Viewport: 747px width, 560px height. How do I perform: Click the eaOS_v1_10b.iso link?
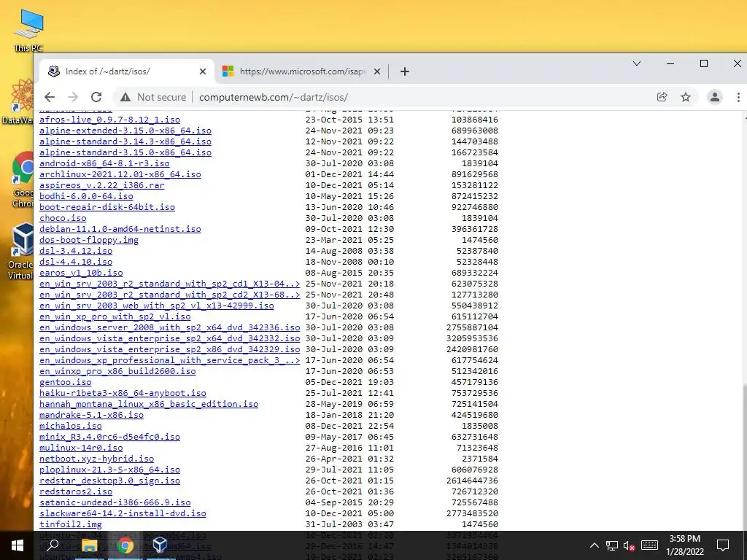click(81, 273)
